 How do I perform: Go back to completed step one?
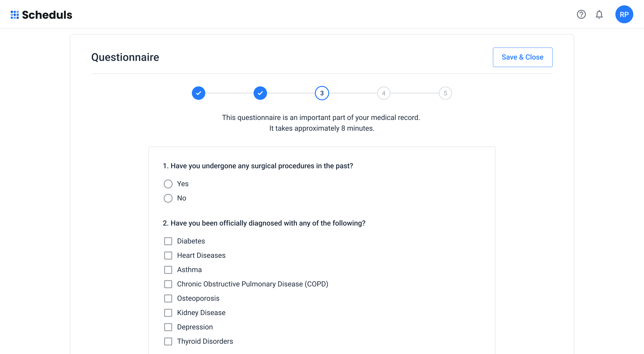199,93
